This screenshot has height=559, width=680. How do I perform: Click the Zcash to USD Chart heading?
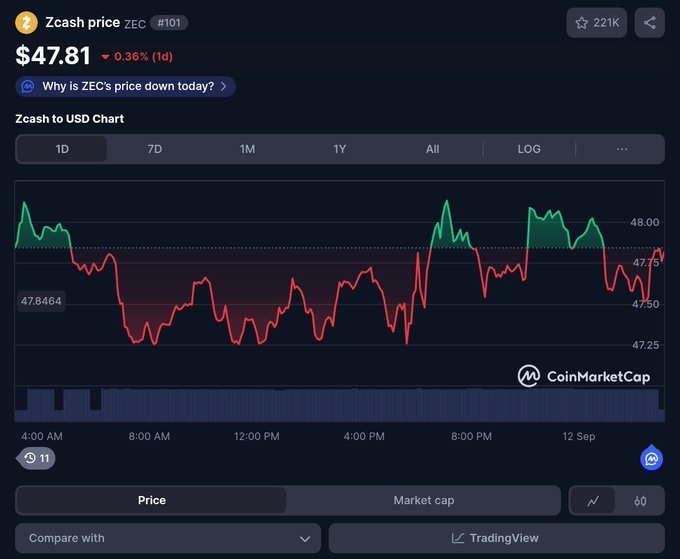click(x=69, y=119)
